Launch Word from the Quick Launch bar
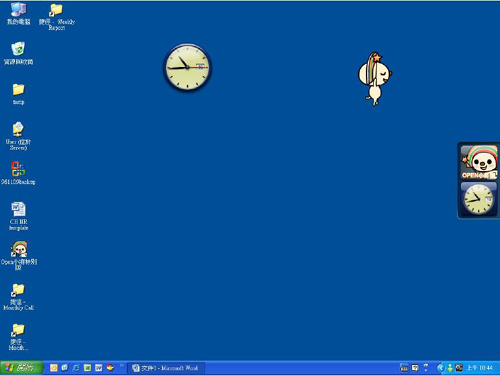This screenshot has width=500, height=376. tap(99, 368)
